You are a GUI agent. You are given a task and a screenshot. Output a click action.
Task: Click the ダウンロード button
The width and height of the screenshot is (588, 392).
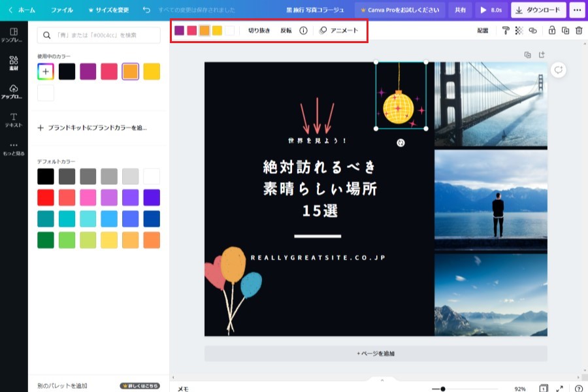click(539, 10)
